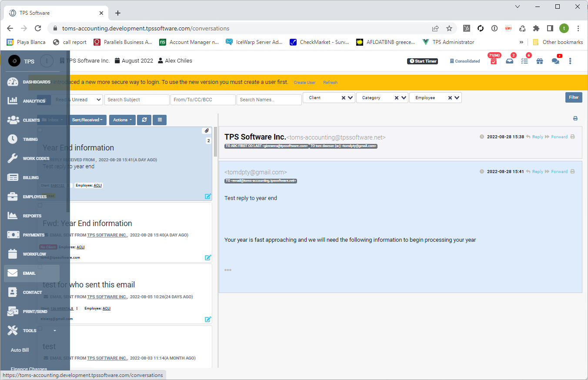This screenshot has width=588, height=380.
Task: Open the Contact address book icon
Action: point(13,292)
